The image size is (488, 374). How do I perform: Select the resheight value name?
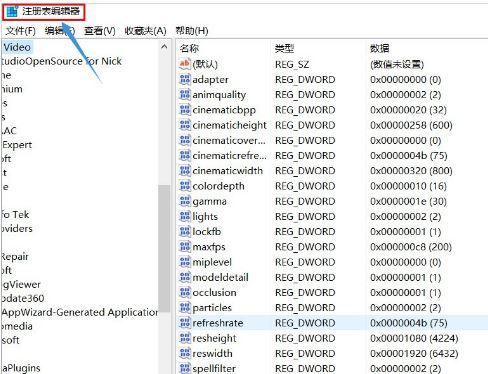(x=214, y=338)
